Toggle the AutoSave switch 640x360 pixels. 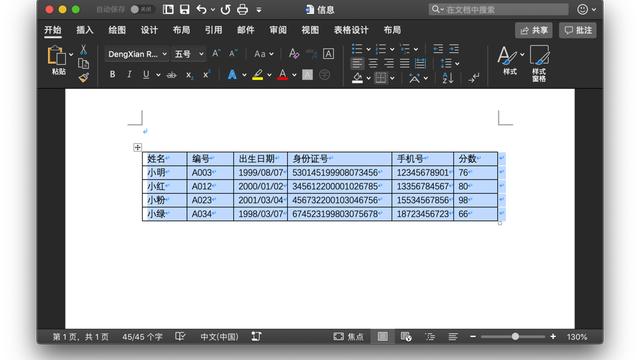pyautogui.click(x=141, y=9)
